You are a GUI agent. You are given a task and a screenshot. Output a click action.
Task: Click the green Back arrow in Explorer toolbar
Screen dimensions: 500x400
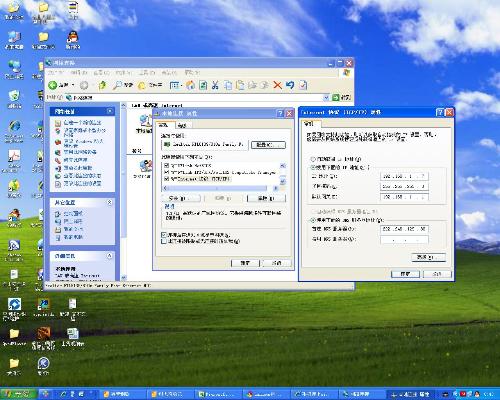[53, 85]
